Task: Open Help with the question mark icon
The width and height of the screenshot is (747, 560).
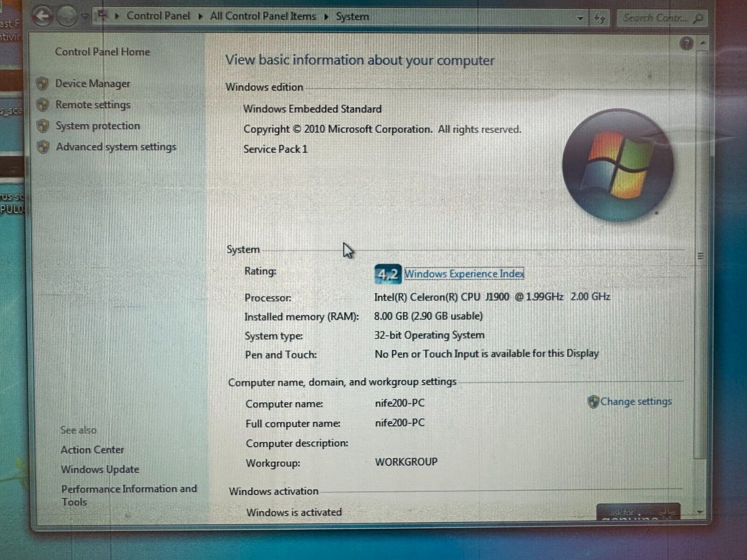Action: 686,44
